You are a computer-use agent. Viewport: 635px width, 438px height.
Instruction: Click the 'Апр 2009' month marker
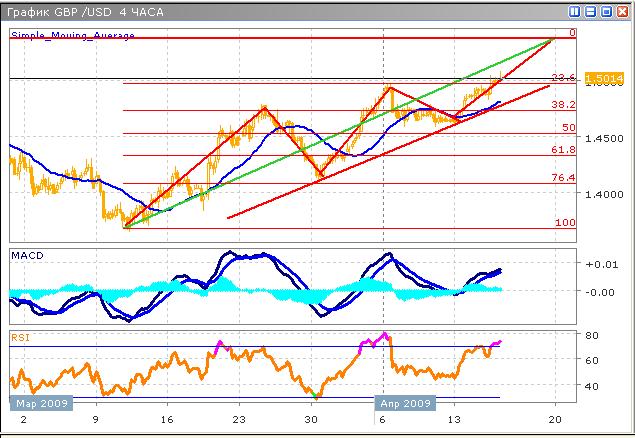403,404
